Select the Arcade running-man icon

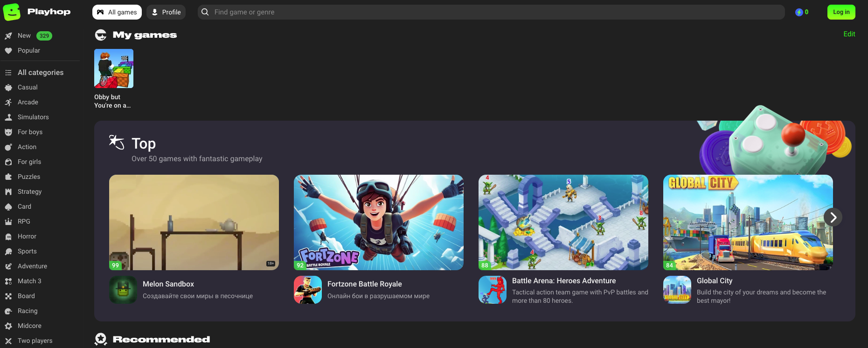(8, 102)
